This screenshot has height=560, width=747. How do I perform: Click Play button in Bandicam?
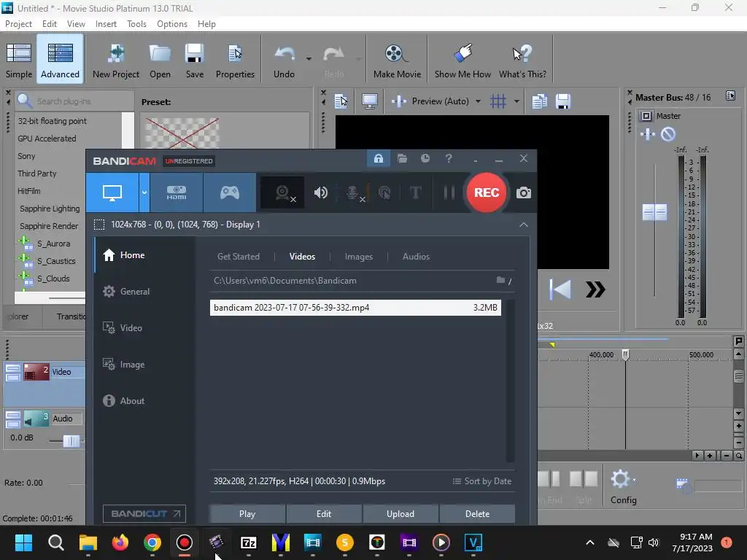(247, 514)
